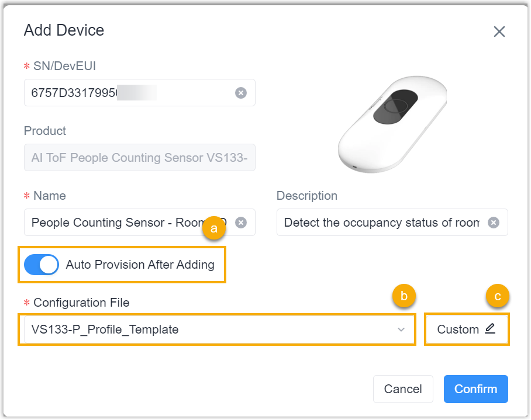The width and height of the screenshot is (531, 420).
Task: Click the orange callout marker labeled c
Action: pyautogui.click(x=498, y=296)
